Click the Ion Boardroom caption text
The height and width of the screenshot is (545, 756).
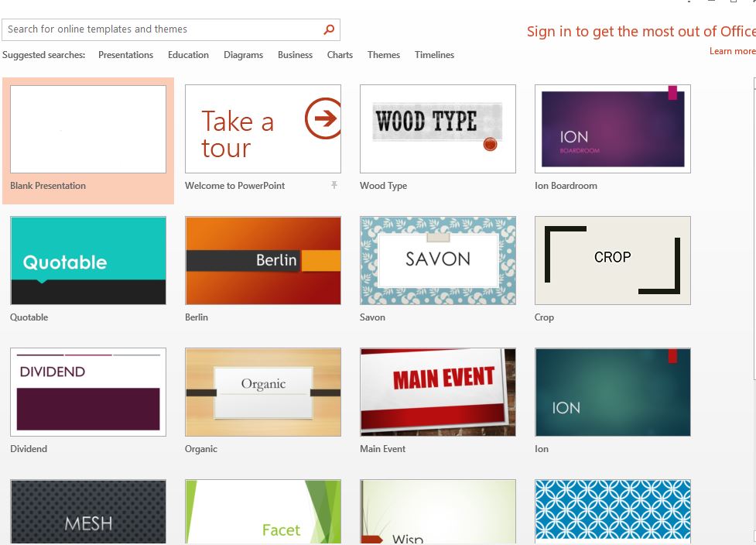point(566,186)
